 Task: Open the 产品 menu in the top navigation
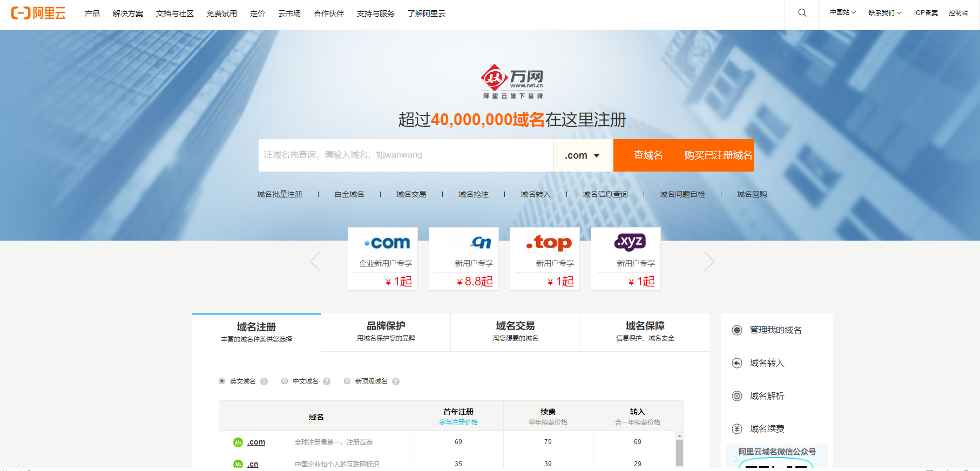pos(92,13)
